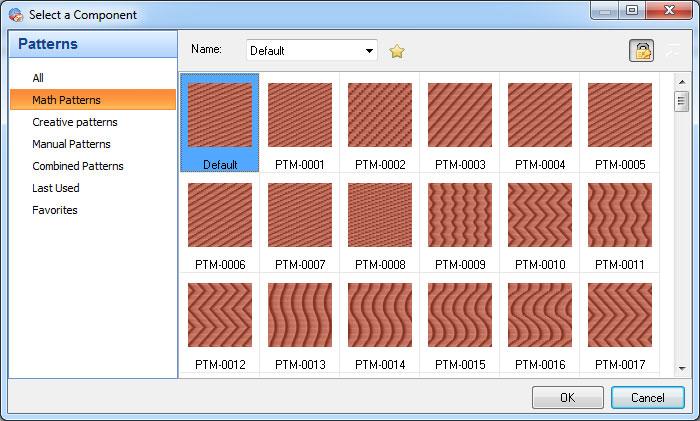The width and height of the screenshot is (700, 421).
Task: Pick wavy pattern PTM-0009 thumbnail
Action: pos(460,215)
